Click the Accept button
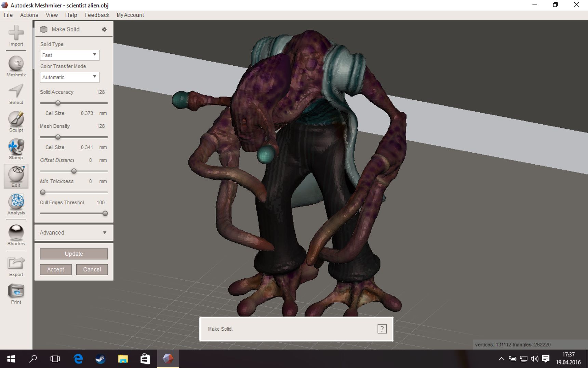The height and width of the screenshot is (368, 588). [56, 269]
